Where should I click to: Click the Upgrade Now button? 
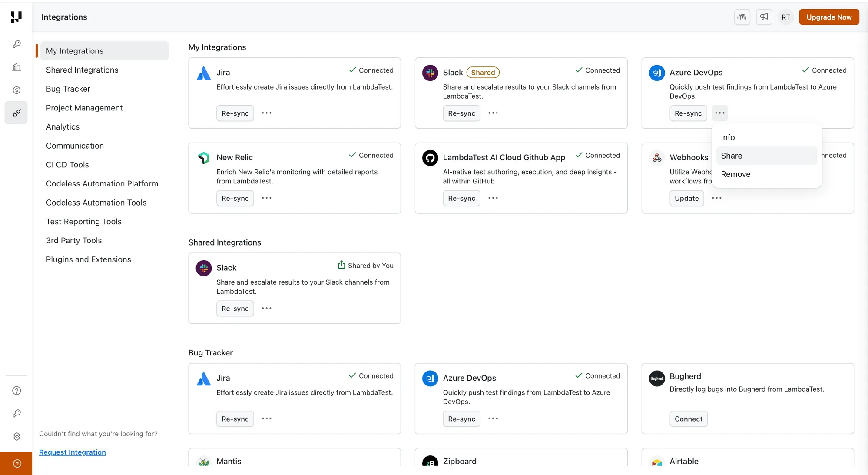[x=829, y=17]
